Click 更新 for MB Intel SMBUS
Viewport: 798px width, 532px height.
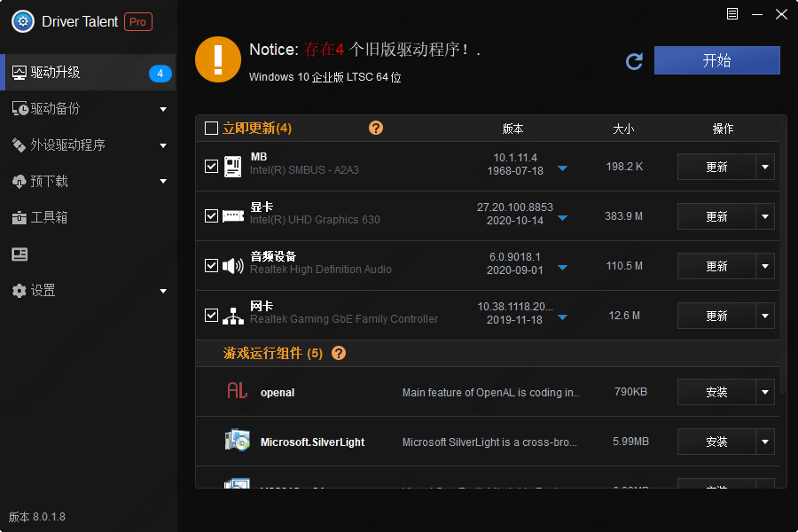716,167
